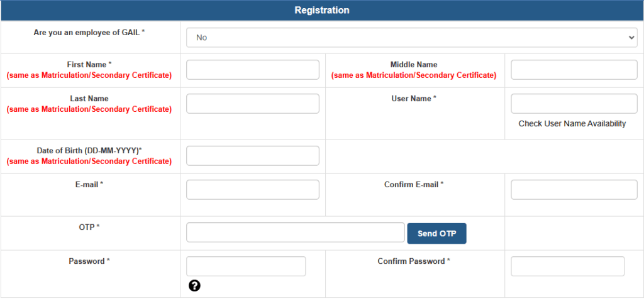Click the password help question mark icon
This screenshot has width=644, height=299.
pos(194,286)
